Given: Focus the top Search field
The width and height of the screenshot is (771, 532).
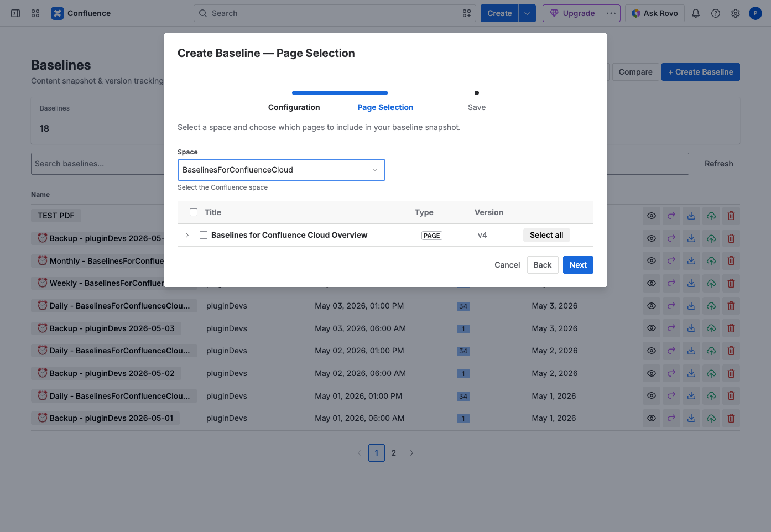Looking at the screenshot, I should tap(335, 13).
